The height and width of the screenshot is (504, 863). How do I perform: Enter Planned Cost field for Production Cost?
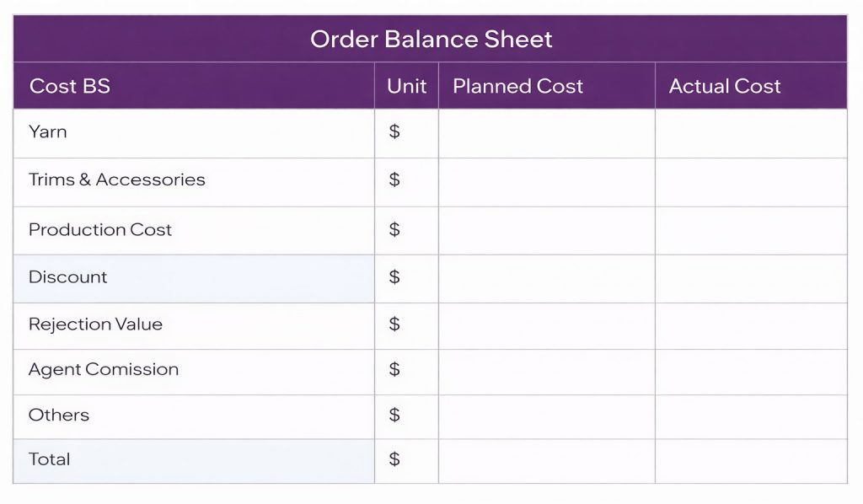[x=546, y=230]
